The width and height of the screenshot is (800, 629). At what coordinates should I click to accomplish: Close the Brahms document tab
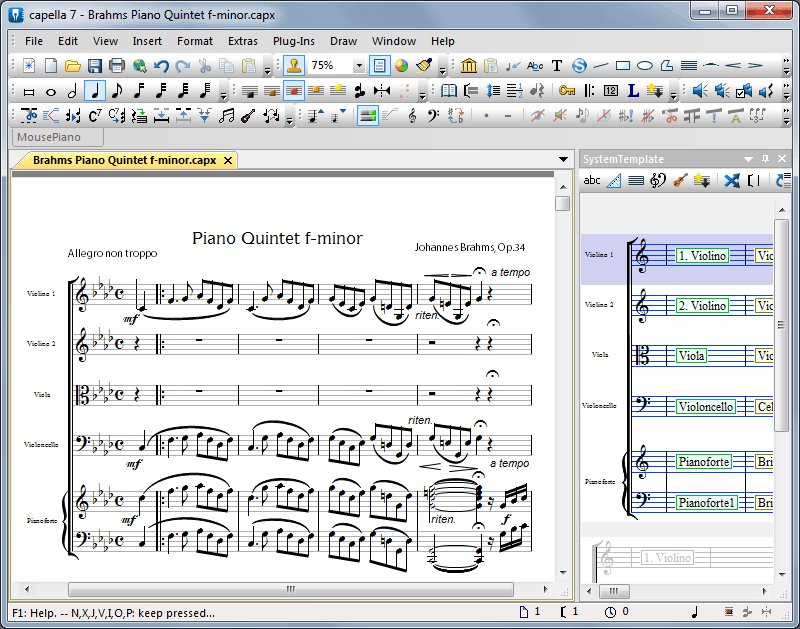click(228, 160)
